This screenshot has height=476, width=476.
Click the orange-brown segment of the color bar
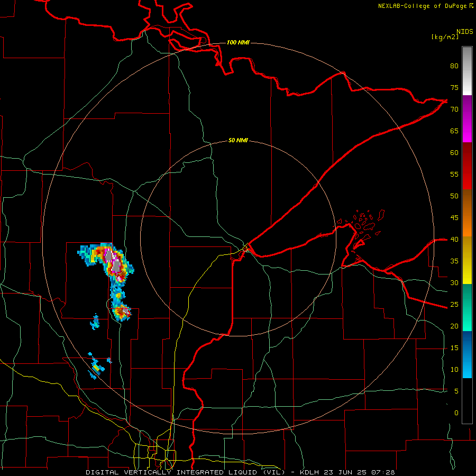tap(467, 213)
